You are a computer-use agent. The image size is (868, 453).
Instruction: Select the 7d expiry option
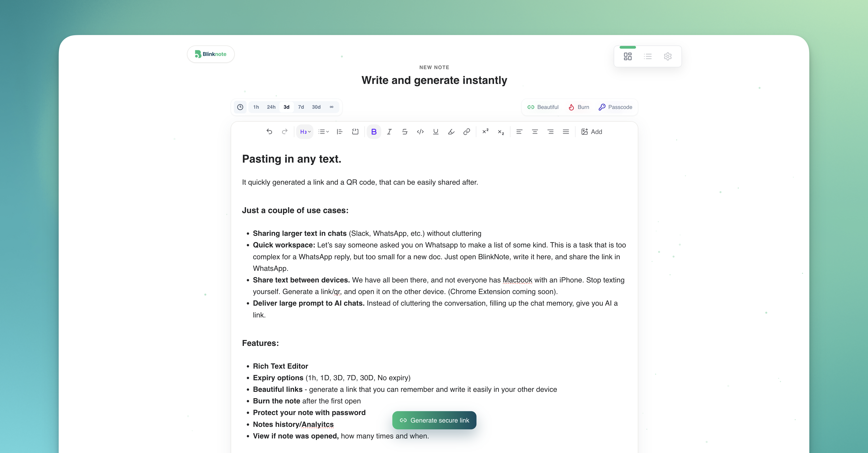[301, 107]
